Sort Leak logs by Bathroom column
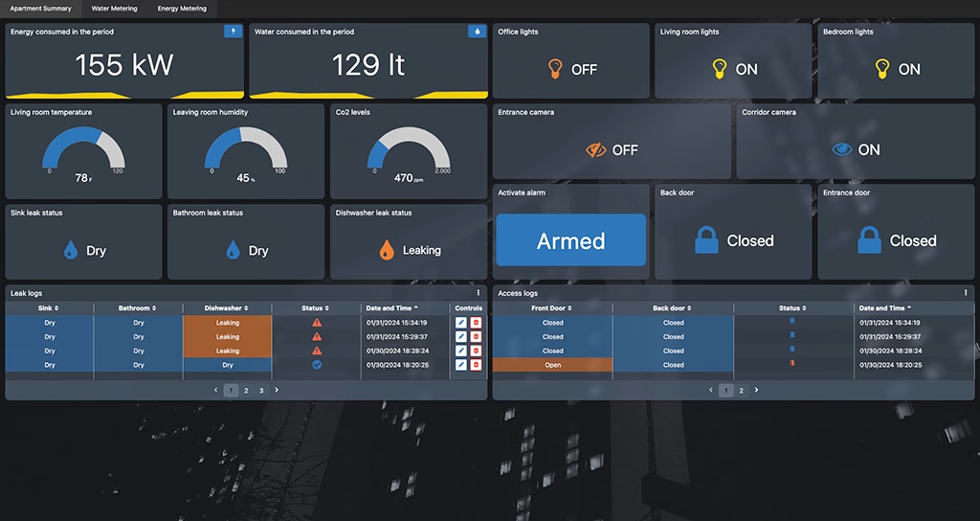Viewport: 980px width, 521px height. coord(138,308)
